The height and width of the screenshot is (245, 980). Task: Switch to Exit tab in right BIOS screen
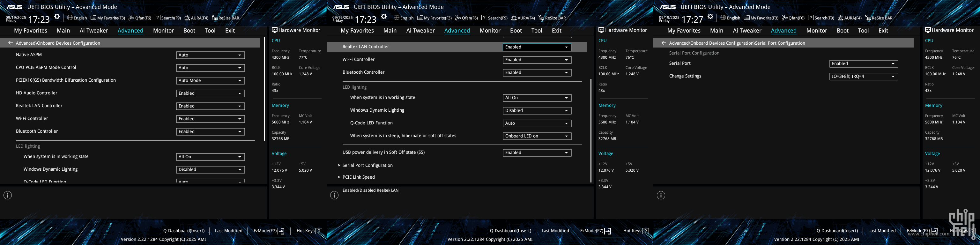point(883,30)
